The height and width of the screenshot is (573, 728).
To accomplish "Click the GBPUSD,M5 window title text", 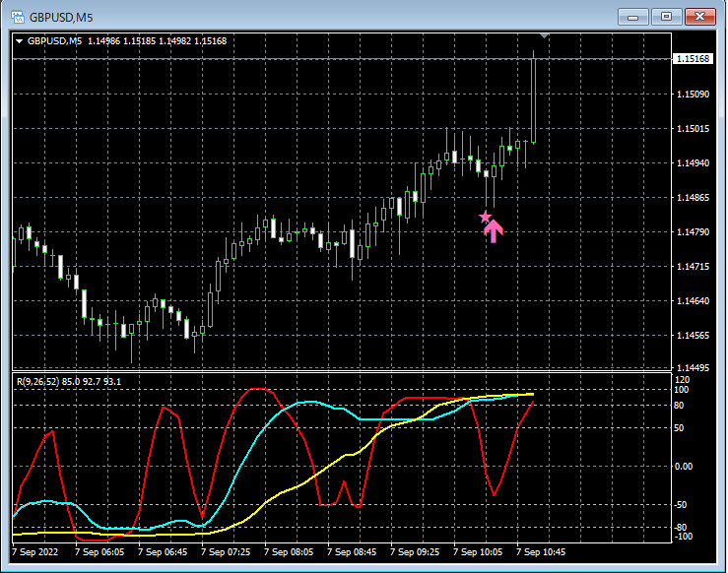I will 61,18.
